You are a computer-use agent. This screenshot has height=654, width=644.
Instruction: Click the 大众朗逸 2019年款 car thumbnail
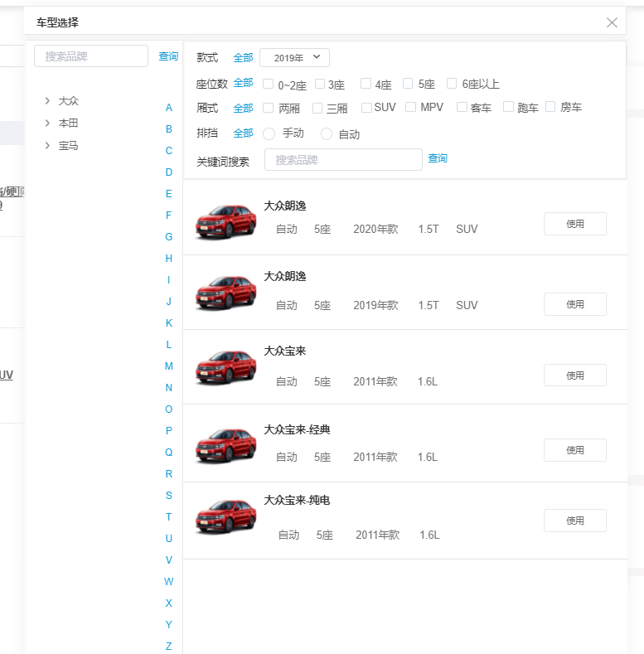coord(225,293)
